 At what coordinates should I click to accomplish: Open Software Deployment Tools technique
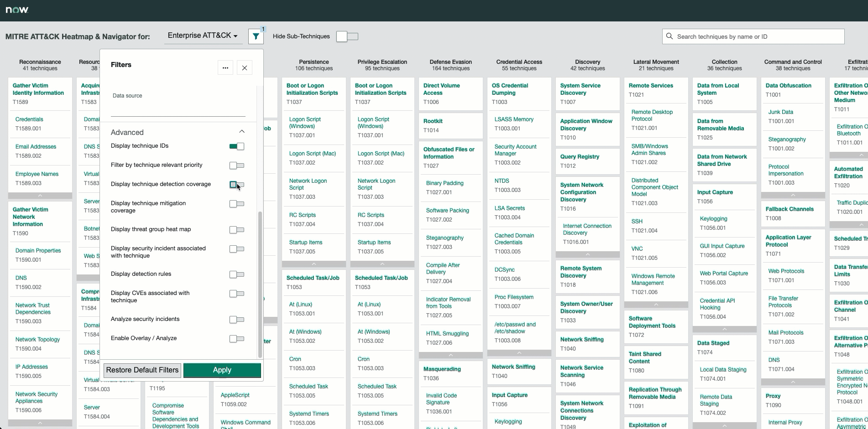(652, 322)
